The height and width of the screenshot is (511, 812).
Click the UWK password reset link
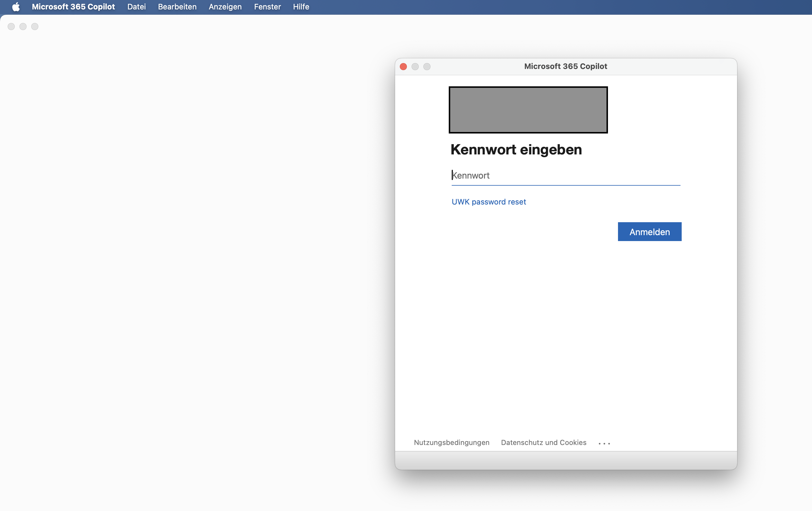coord(489,202)
